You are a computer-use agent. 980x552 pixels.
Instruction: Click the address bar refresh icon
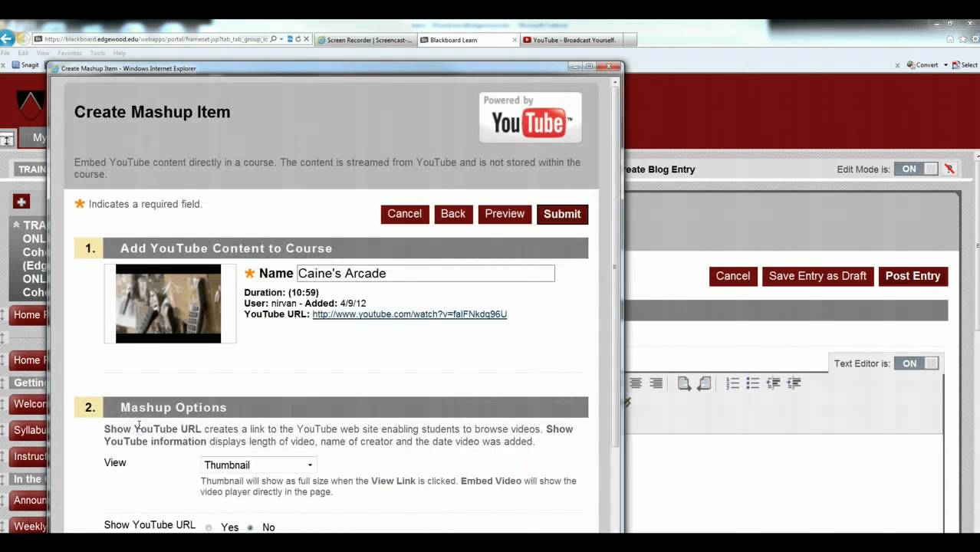pos(298,39)
